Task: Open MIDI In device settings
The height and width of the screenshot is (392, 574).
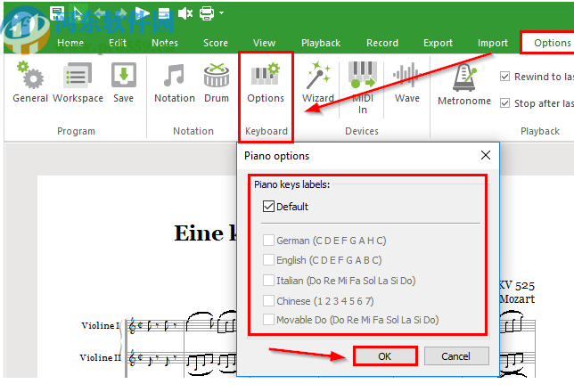Action: click(x=363, y=88)
